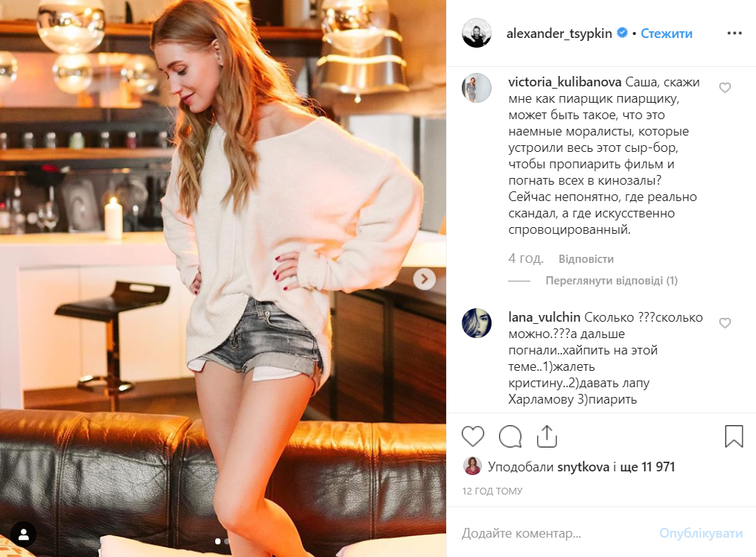Expand replies with Переглянути відповіді (1)
This screenshot has height=557, width=756.
click(x=612, y=281)
